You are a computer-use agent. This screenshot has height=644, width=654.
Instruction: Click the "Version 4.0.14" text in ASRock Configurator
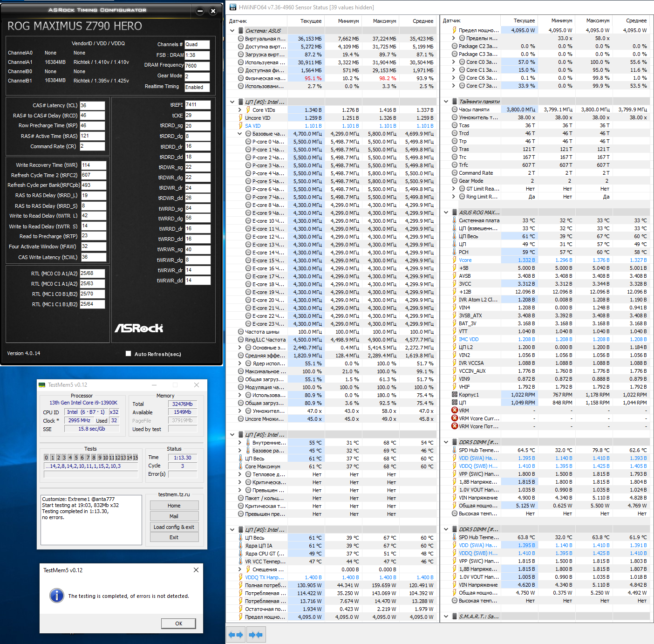point(24,353)
